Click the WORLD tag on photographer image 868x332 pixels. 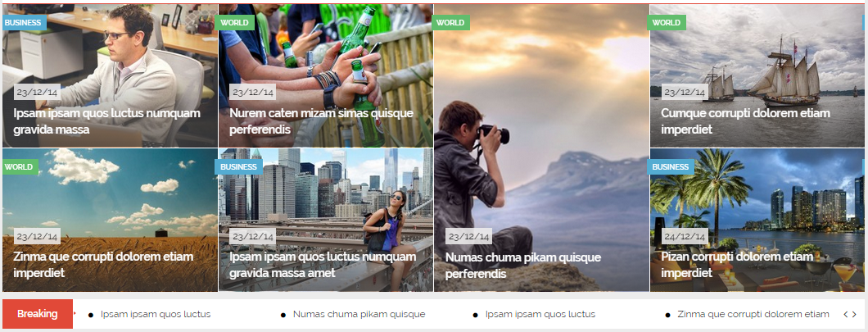tap(450, 23)
